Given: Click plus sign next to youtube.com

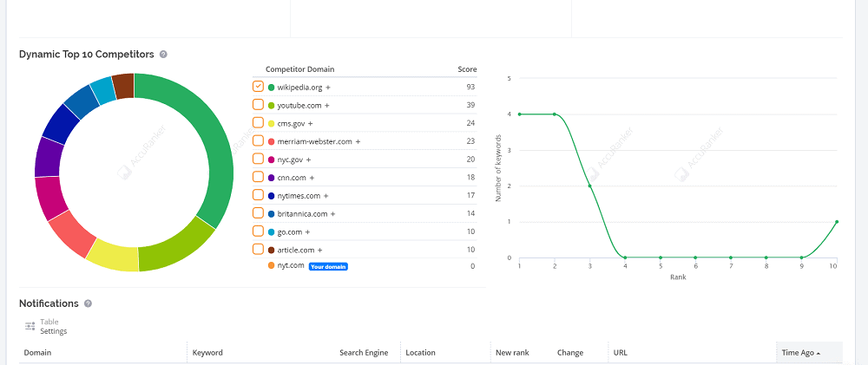Looking at the screenshot, I should tap(326, 105).
